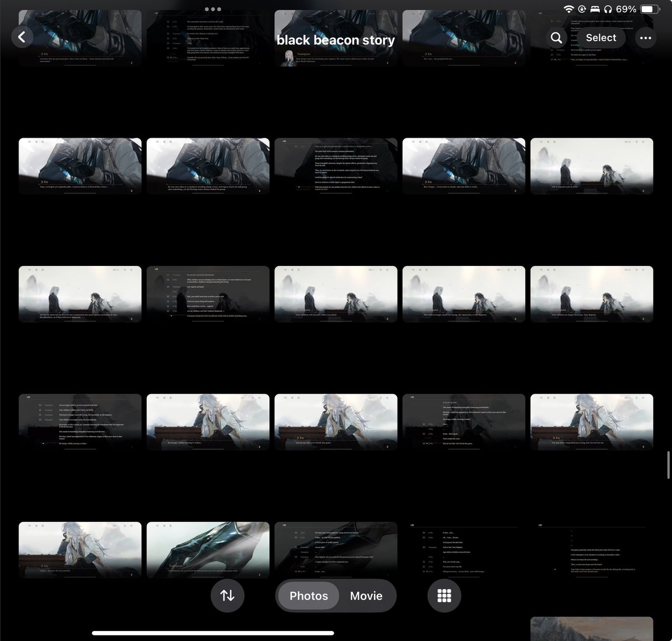Grab the vertical scrollbar handle
Screen dimensions: 672x641
669,464
